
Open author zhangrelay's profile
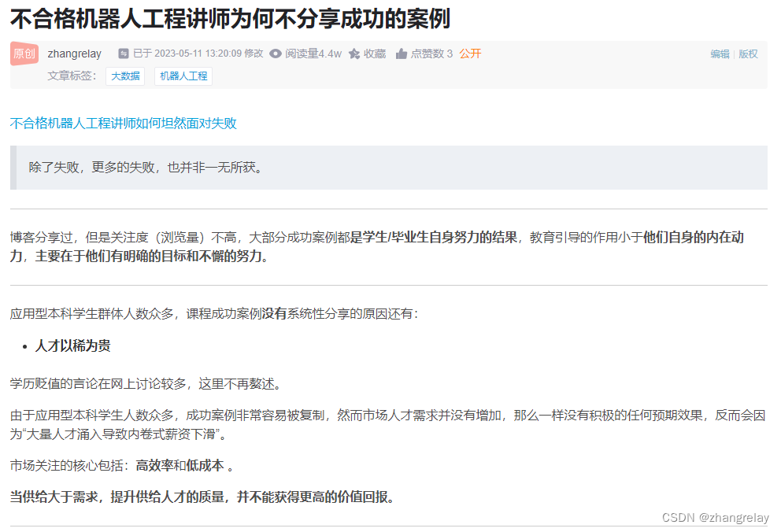pyautogui.click(x=74, y=54)
